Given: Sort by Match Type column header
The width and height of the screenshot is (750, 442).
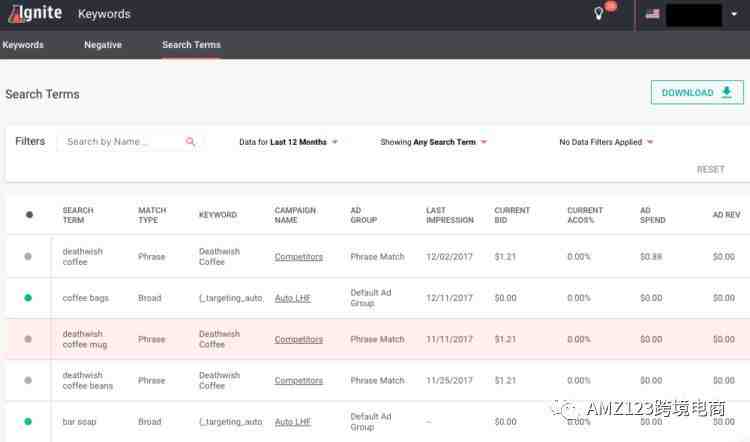Looking at the screenshot, I should (x=152, y=215).
